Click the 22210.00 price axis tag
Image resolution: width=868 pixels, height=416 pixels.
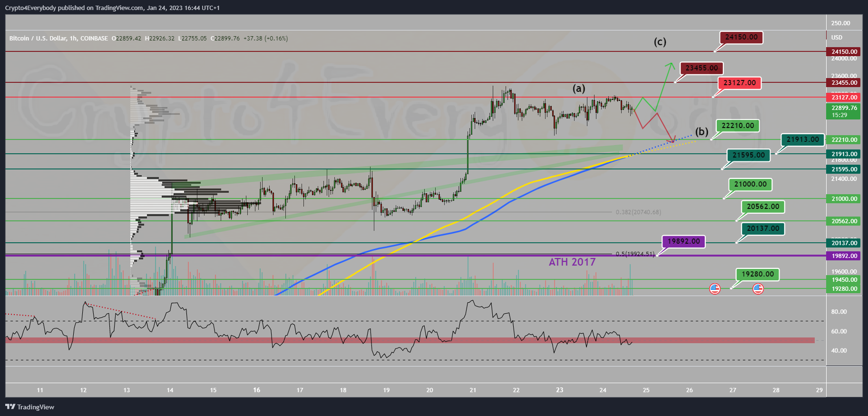(844, 140)
